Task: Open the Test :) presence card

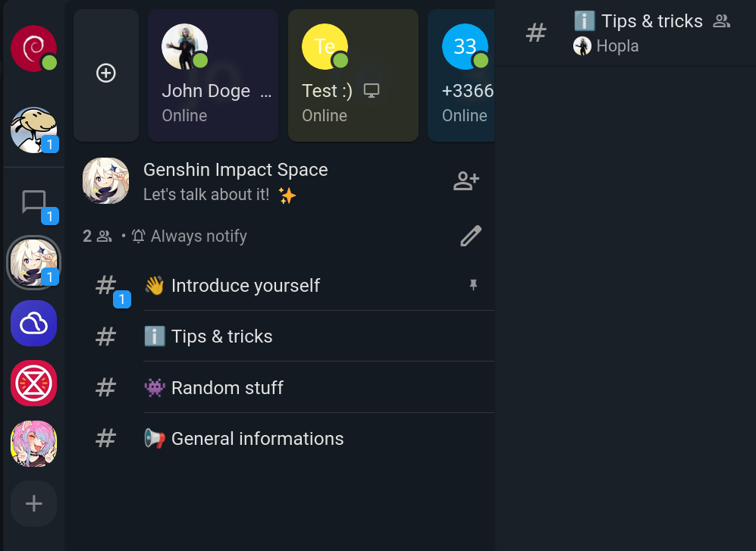Action: pyautogui.click(x=353, y=76)
